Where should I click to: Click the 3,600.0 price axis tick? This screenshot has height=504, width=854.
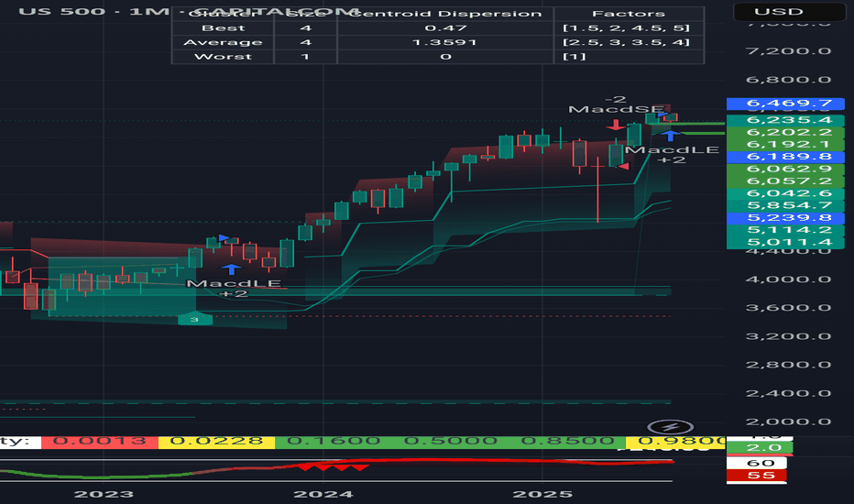coord(788,307)
